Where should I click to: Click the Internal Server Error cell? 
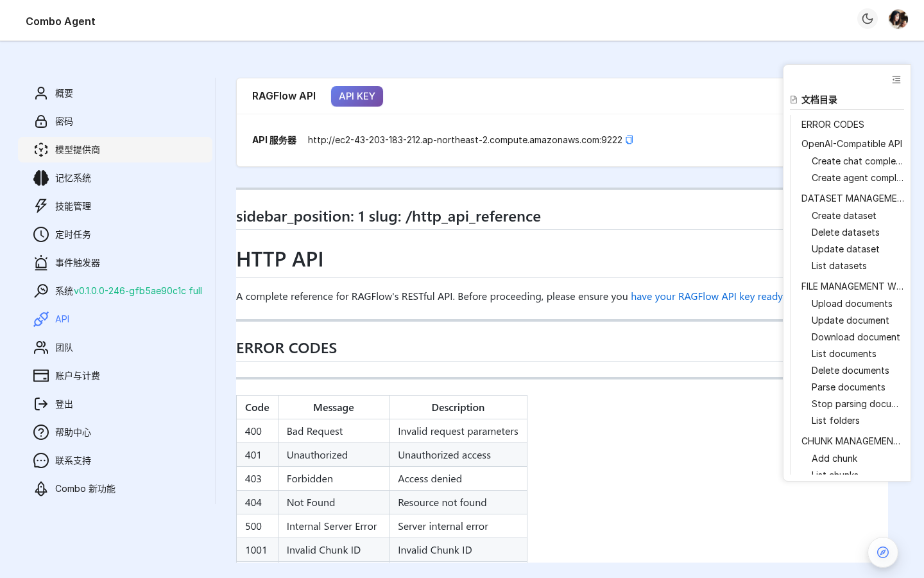pos(334,526)
